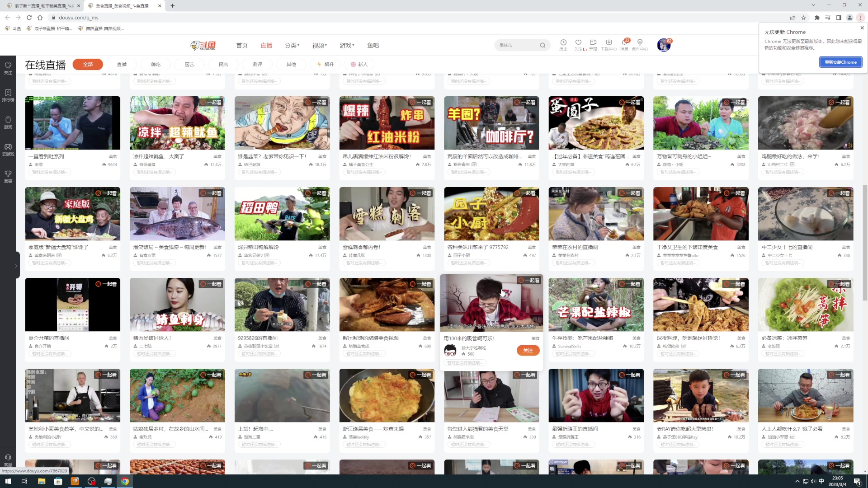Select the 测评 filter tab
Image resolution: width=868 pixels, height=488 pixels.
tap(257, 64)
